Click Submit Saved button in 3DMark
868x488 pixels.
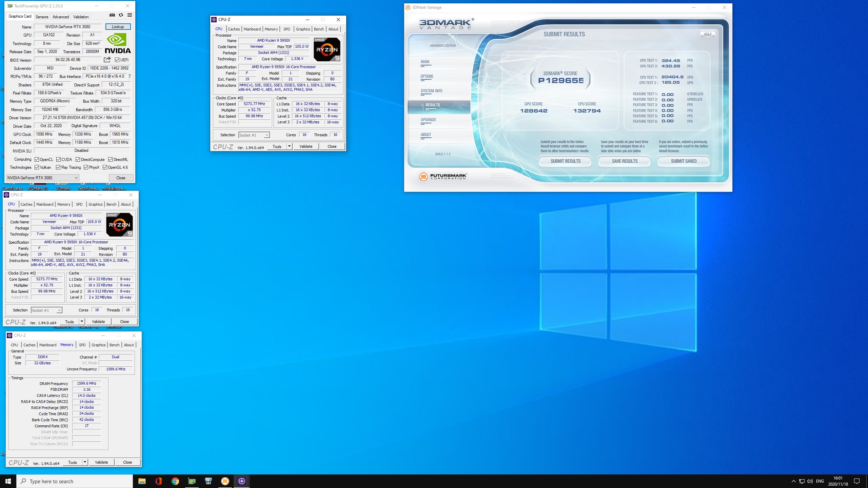click(684, 161)
